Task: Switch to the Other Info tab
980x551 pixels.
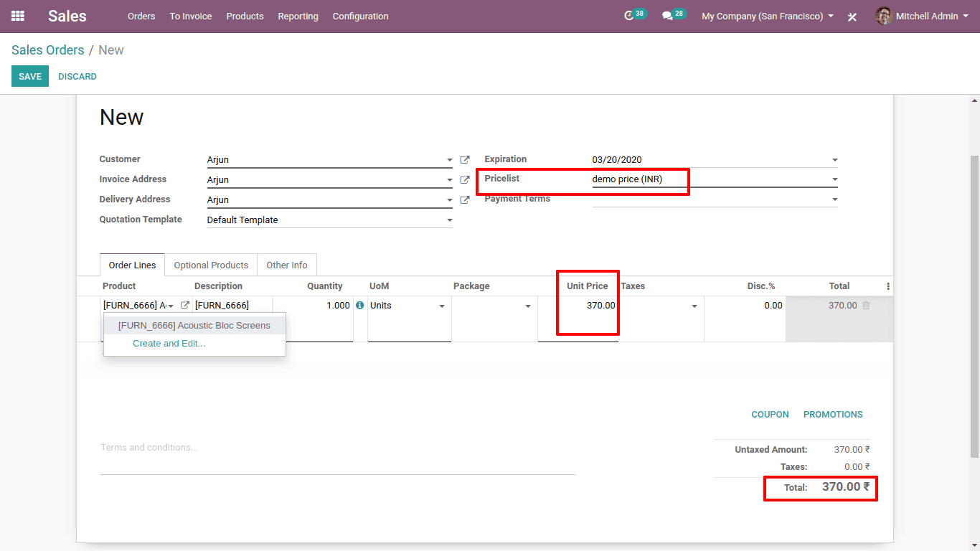Action: coord(287,265)
